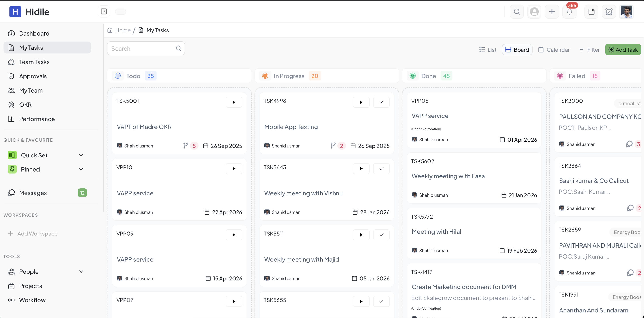Open Workflow in the Tools section
644x318 pixels.
click(47, 300)
